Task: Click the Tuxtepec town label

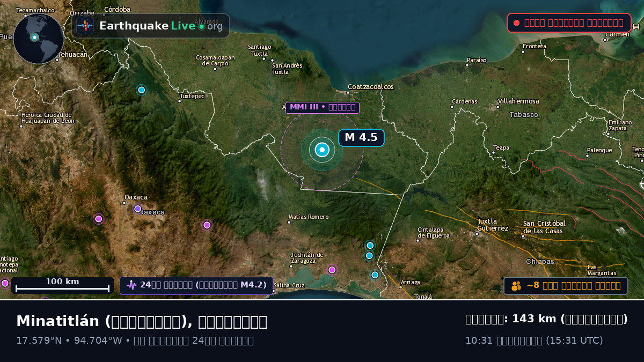Action: (192, 97)
